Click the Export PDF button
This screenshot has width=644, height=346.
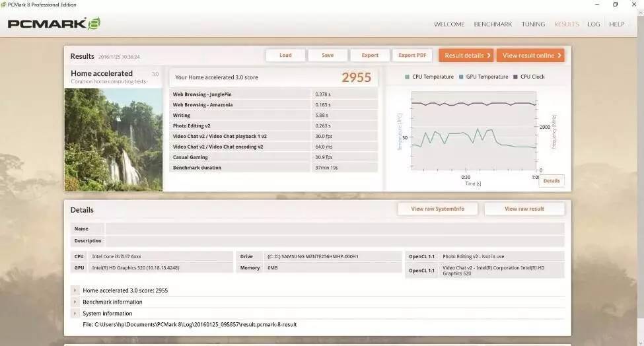(412, 55)
